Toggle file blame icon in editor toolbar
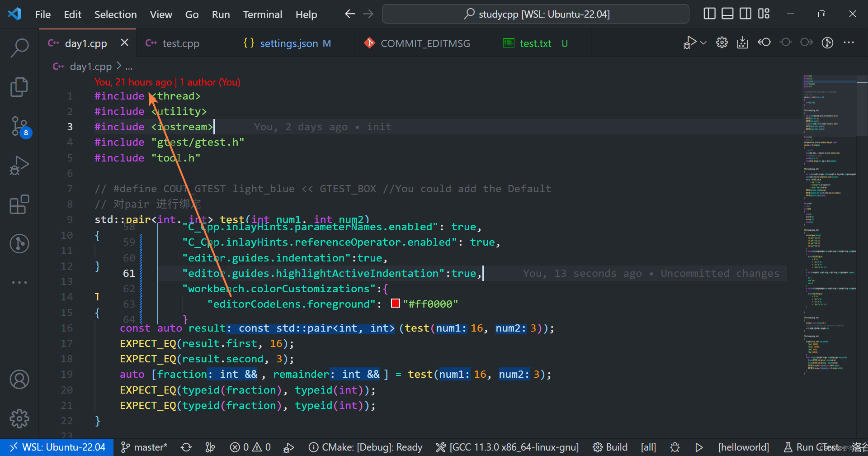The height and width of the screenshot is (456, 868). click(x=828, y=43)
